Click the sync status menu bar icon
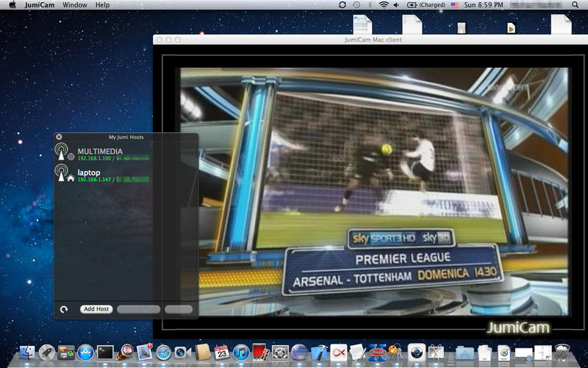This screenshot has width=588, height=368. tap(342, 5)
